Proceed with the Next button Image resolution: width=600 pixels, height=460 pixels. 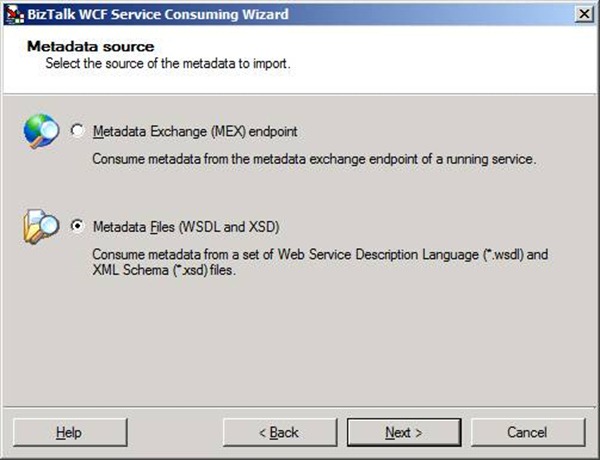(403, 432)
